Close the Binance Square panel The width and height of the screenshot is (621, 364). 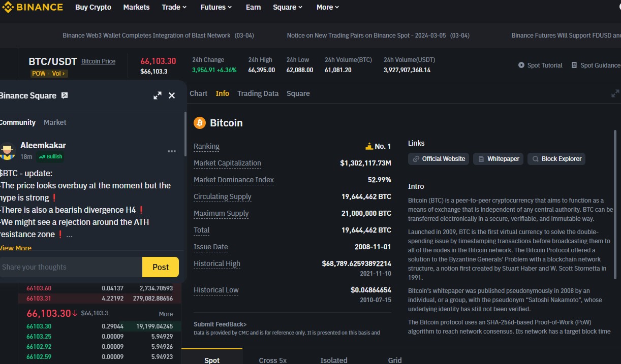coord(172,95)
